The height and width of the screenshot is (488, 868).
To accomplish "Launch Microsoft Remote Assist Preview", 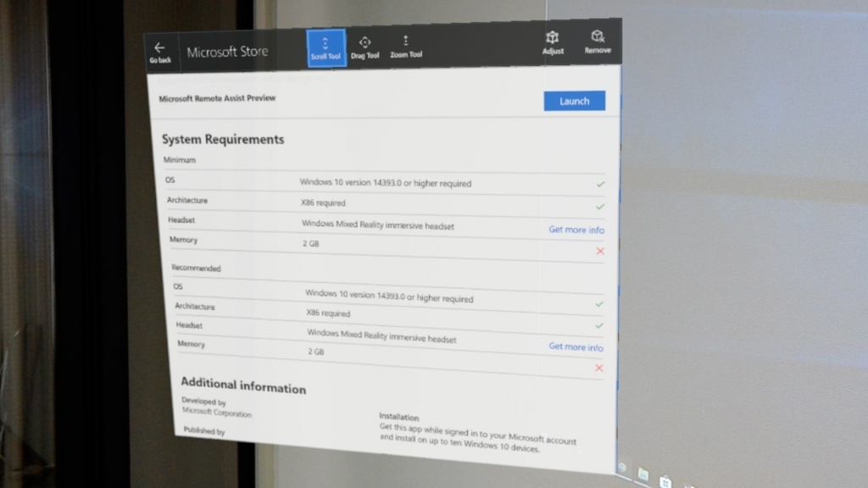I will 574,101.
